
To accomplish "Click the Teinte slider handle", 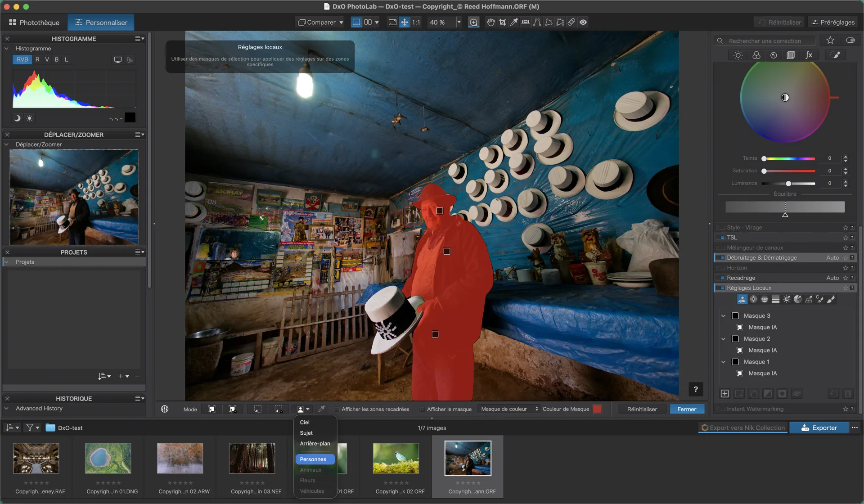I will point(764,158).
